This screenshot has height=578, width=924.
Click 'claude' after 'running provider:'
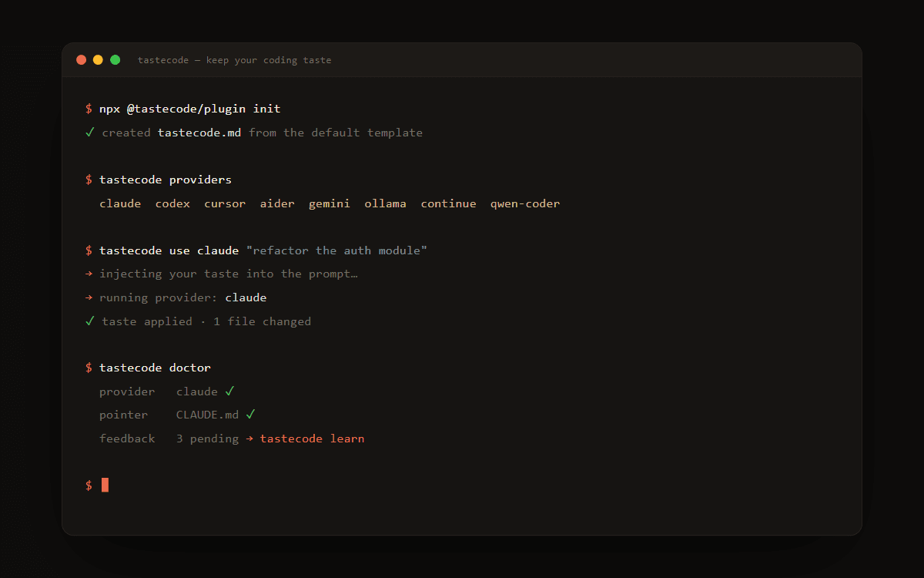pos(246,297)
